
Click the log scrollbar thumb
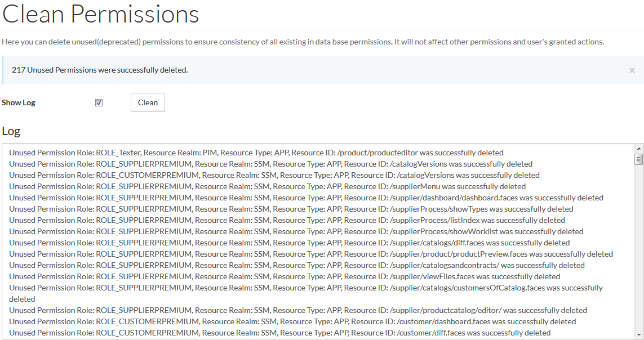pos(638,159)
